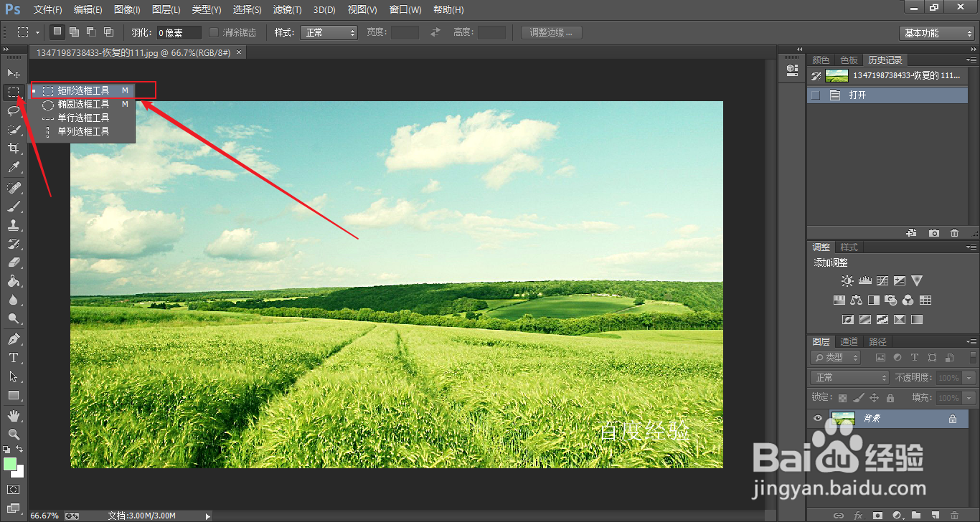The image size is (980, 522).
Task: Delete current history state trash icon
Action: point(954,233)
